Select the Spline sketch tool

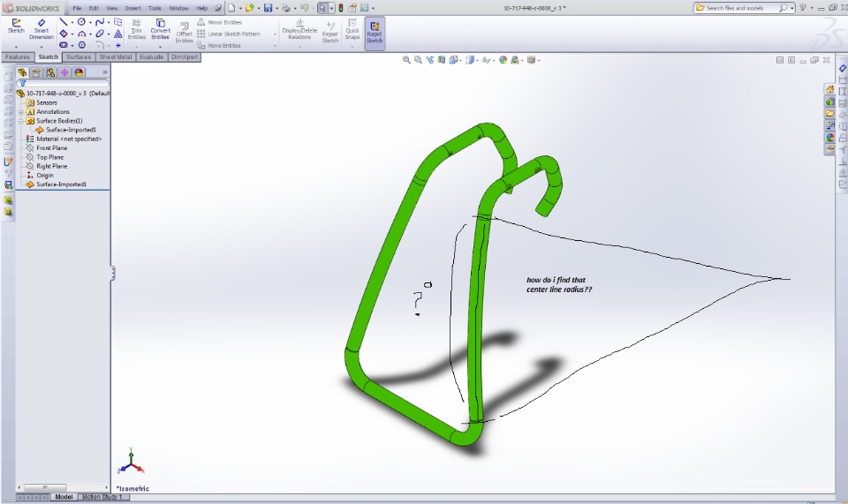click(100, 22)
